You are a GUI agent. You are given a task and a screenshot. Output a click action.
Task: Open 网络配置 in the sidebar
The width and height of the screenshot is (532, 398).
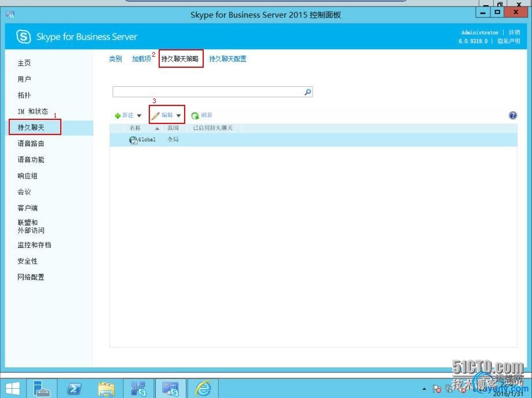tap(31, 277)
